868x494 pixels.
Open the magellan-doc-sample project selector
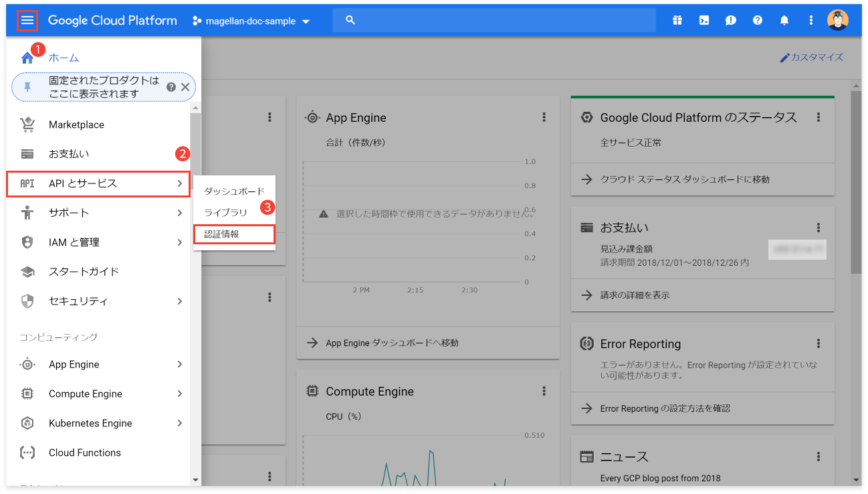click(x=251, y=21)
